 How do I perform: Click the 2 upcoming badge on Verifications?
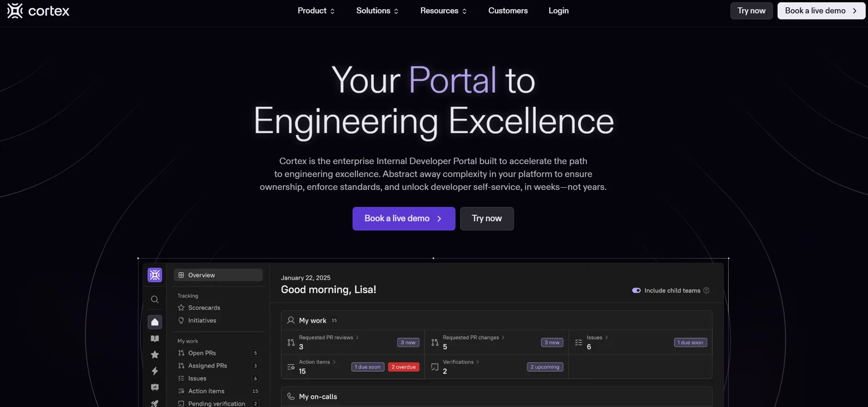[545, 367]
